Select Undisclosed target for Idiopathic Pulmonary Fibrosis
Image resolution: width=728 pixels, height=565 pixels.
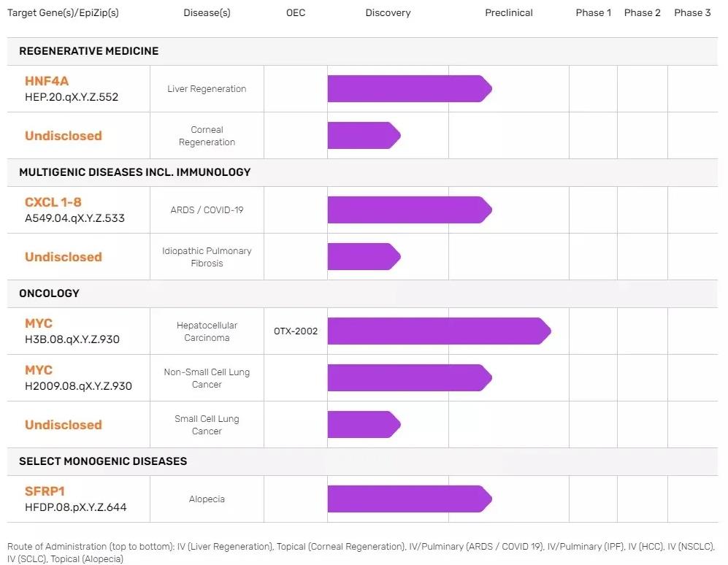point(64,257)
